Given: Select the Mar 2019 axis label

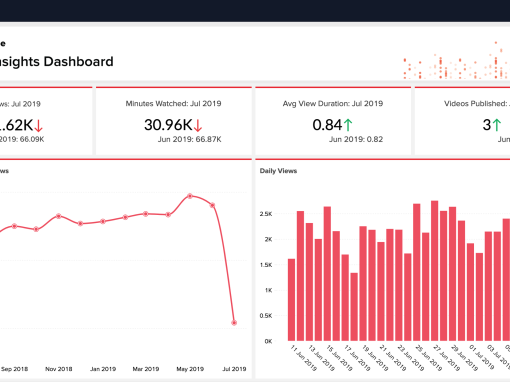Looking at the screenshot, I should pos(146,369).
